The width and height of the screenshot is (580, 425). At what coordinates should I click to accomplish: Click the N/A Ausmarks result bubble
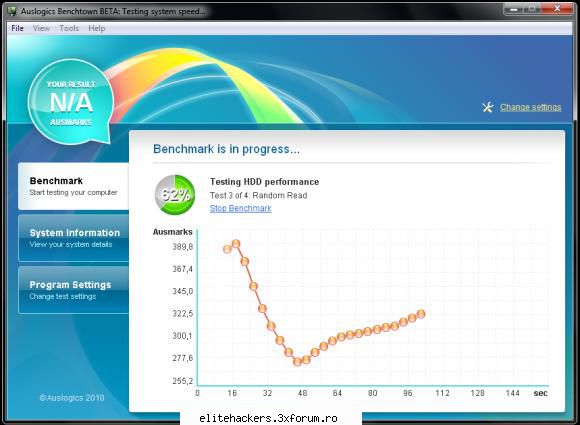(x=70, y=102)
